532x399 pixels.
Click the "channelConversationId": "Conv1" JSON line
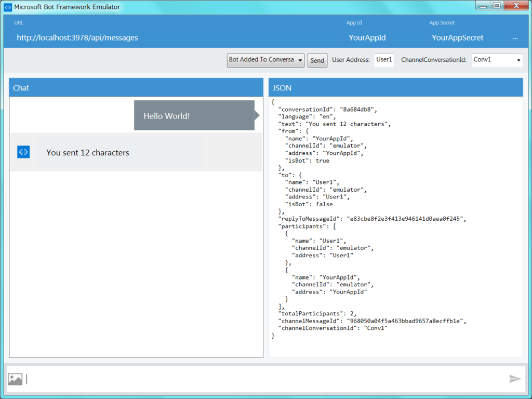tap(332, 328)
